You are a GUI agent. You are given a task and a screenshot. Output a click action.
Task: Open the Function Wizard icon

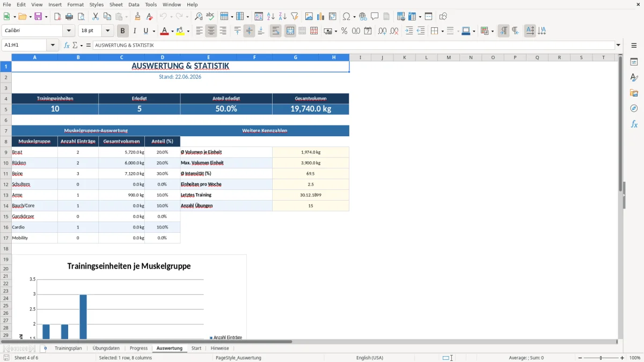[x=67, y=45]
